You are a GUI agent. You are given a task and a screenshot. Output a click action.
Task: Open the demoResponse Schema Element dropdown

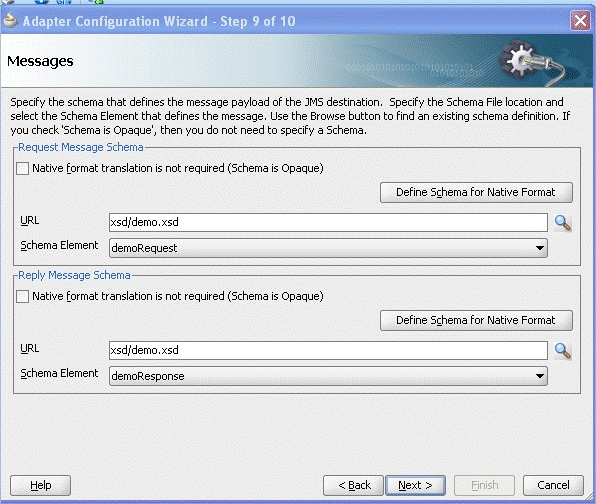coord(328,376)
